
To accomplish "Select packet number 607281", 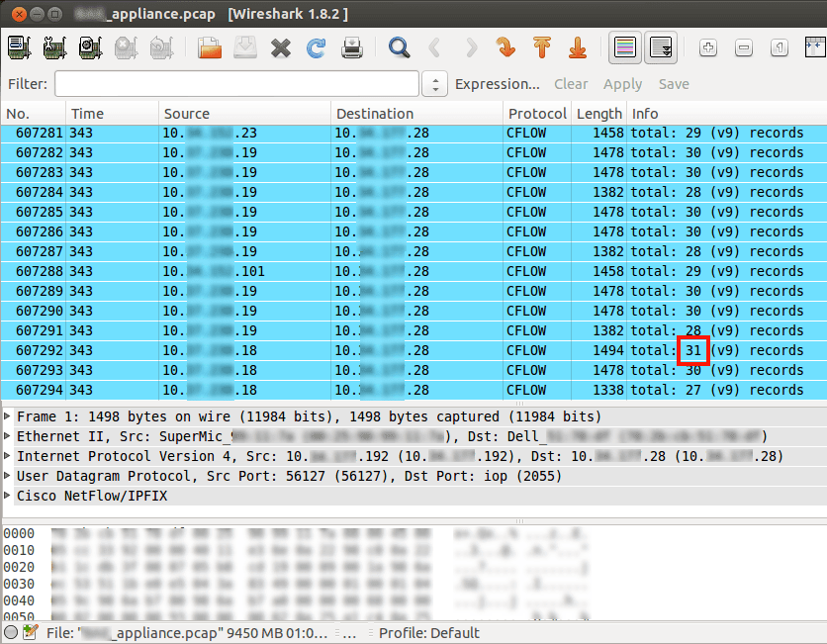I will click(413, 133).
